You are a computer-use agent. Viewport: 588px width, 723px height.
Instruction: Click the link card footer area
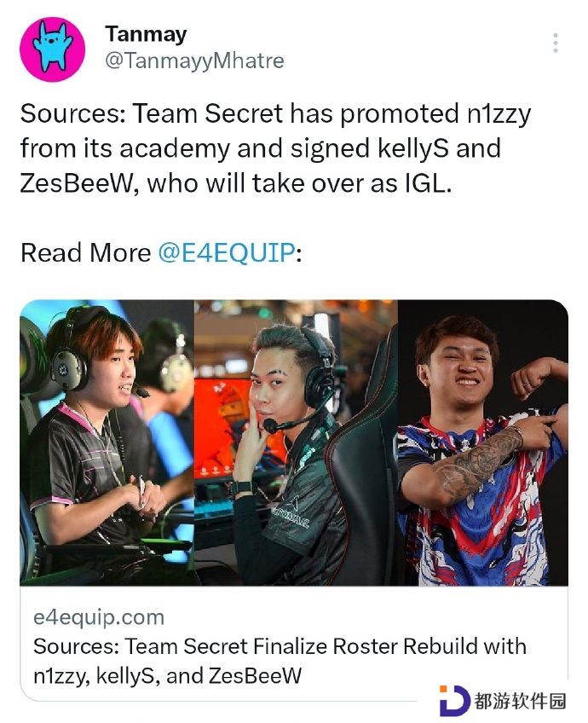[x=294, y=644]
